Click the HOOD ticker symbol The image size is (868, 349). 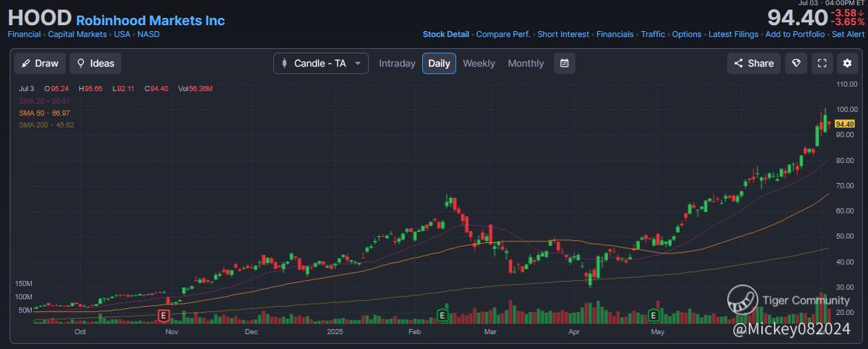pyautogui.click(x=39, y=19)
